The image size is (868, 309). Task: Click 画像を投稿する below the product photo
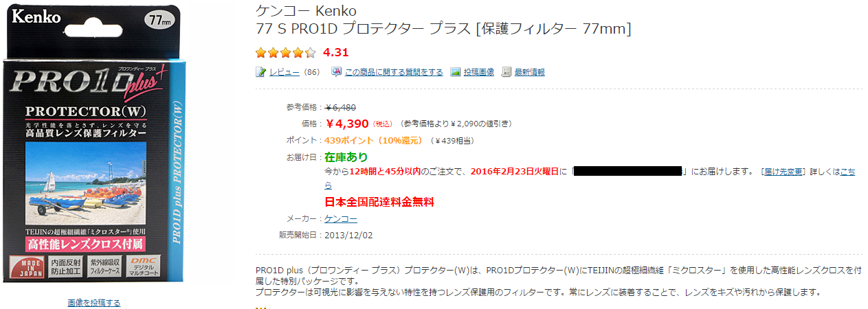(93, 303)
